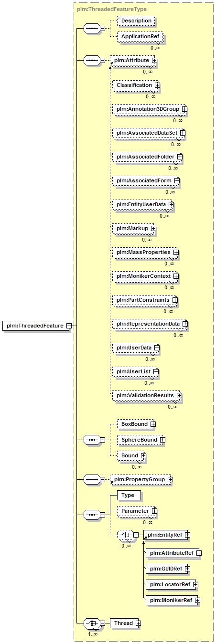
Task: Click the sequence icon beside plm:Attribute
Action: pyautogui.click(x=91, y=61)
